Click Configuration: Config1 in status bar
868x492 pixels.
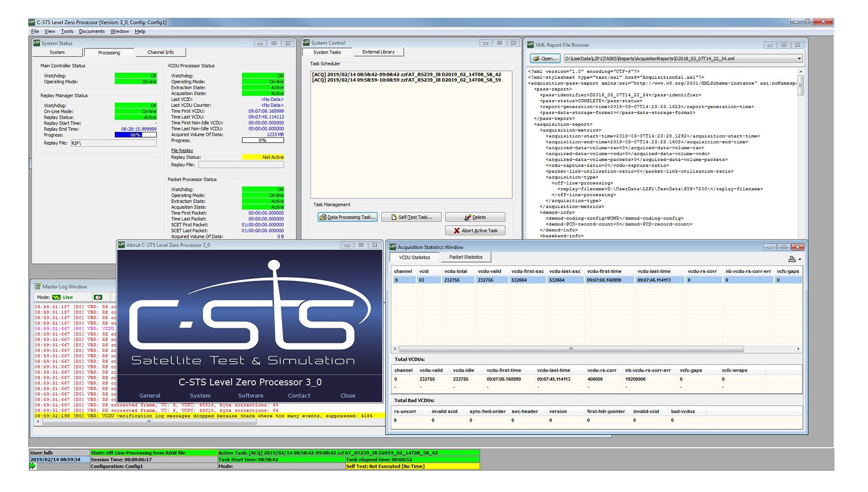pos(154,466)
